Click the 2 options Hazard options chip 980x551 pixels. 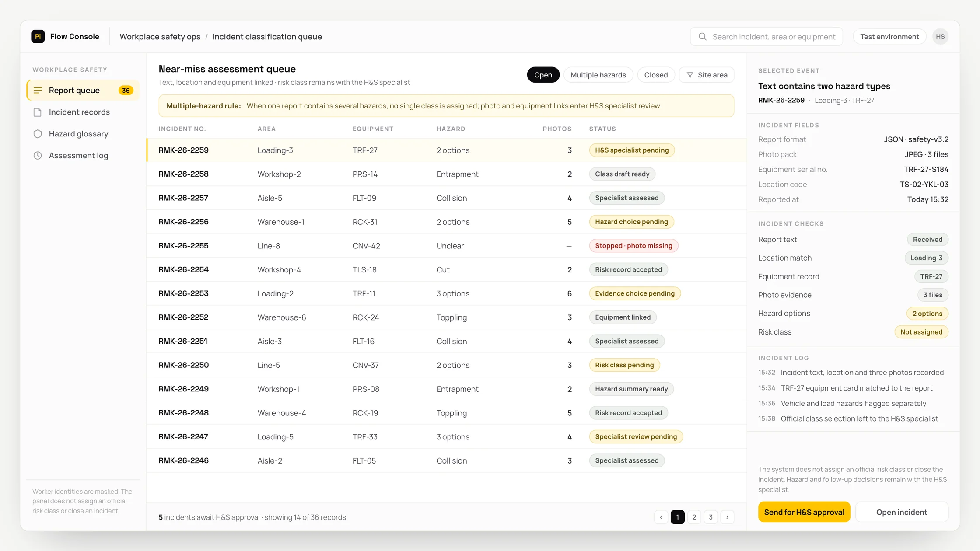[x=927, y=314]
